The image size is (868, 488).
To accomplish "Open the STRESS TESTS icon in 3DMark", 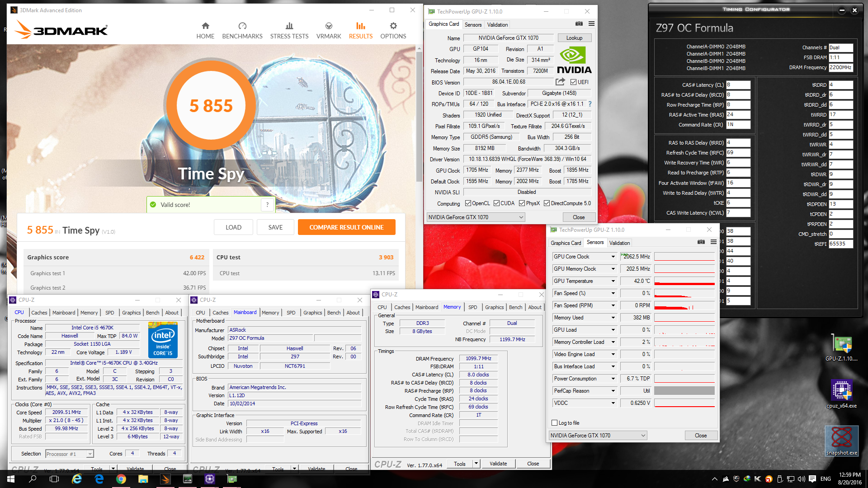I will tap(289, 26).
